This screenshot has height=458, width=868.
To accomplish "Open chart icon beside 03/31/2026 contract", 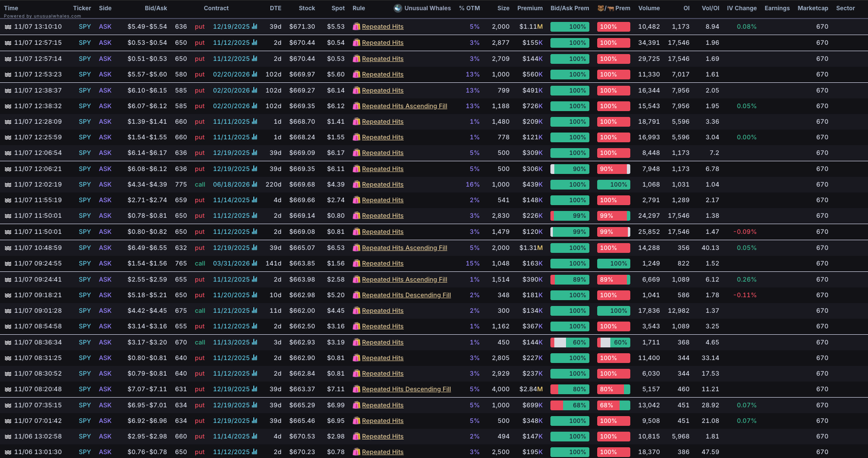I will (254, 264).
